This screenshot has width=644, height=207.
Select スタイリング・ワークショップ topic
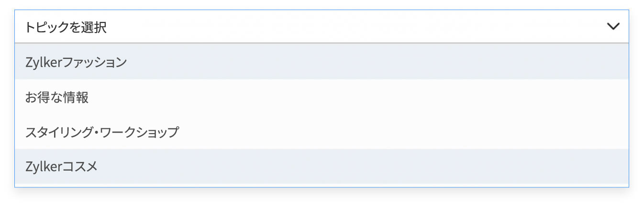point(102,132)
